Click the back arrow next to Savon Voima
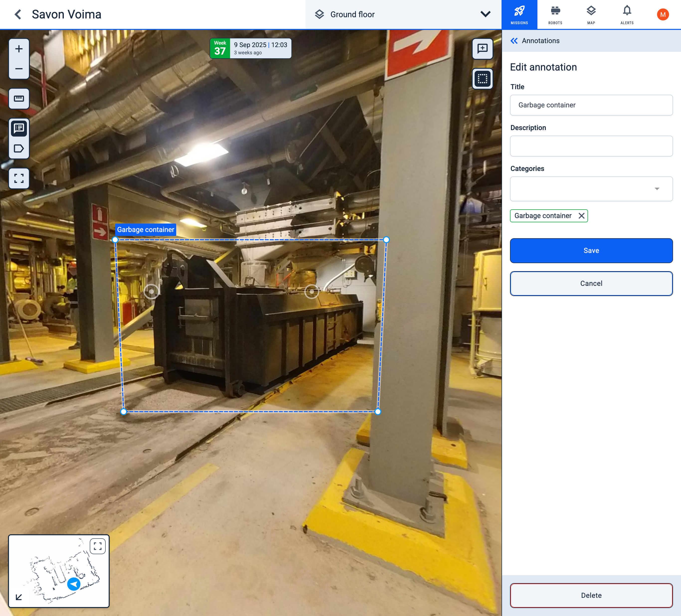The width and height of the screenshot is (681, 616). [x=18, y=14]
